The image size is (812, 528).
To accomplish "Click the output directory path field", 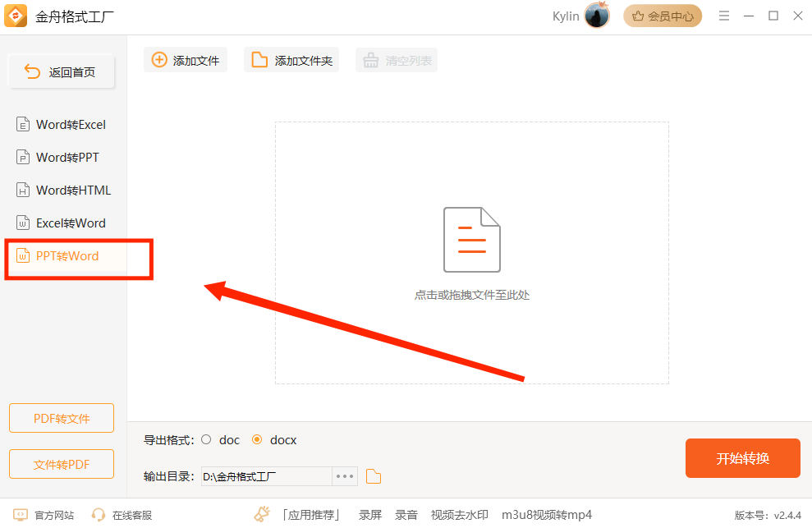I will click(266, 476).
